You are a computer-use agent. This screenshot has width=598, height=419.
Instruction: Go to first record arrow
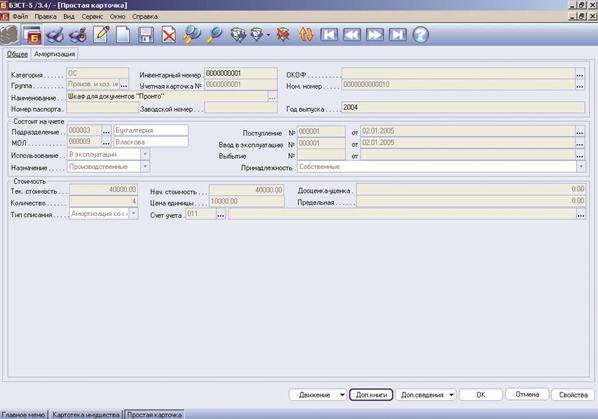point(329,35)
